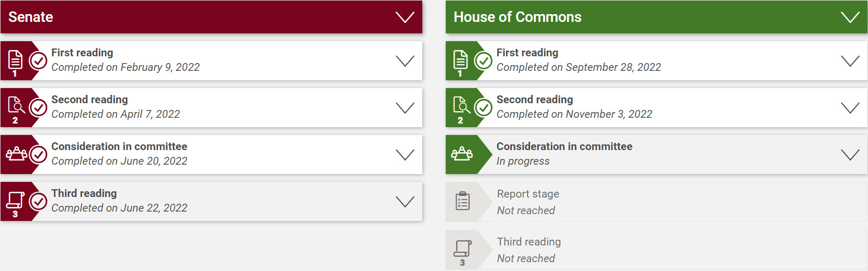This screenshot has height=271, width=868.
Task: Click the Senate First reading document icon
Action: click(x=16, y=60)
